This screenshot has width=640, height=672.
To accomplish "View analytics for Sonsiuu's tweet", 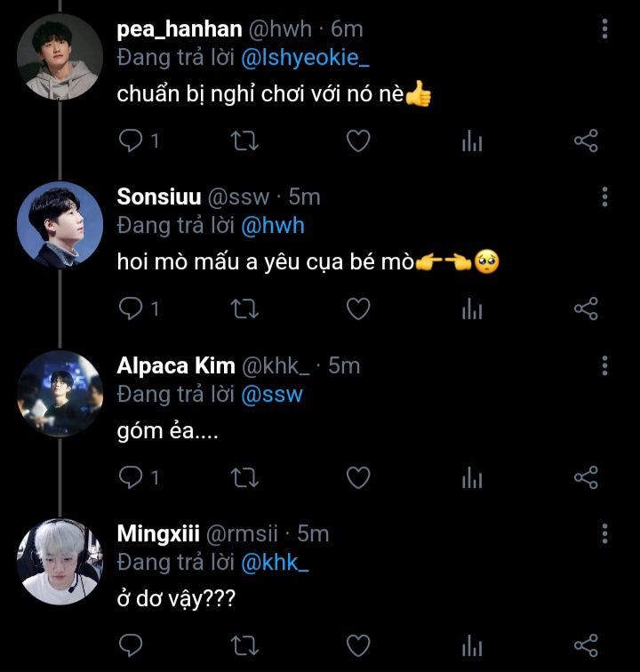I will [x=472, y=308].
